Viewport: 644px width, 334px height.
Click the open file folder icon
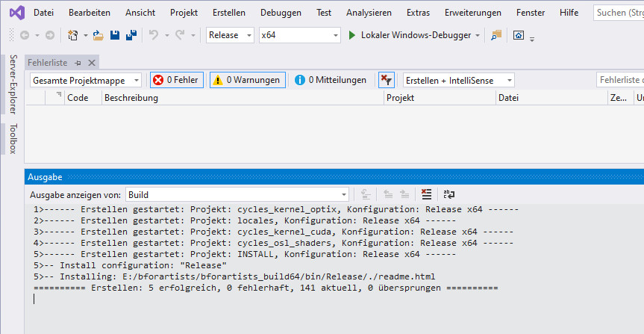click(x=99, y=35)
